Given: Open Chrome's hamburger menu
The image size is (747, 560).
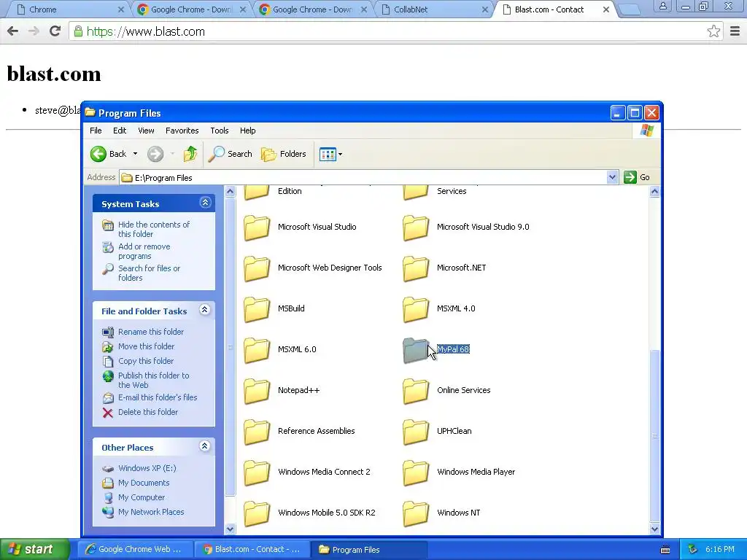Looking at the screenshot, I should (735, 31).
